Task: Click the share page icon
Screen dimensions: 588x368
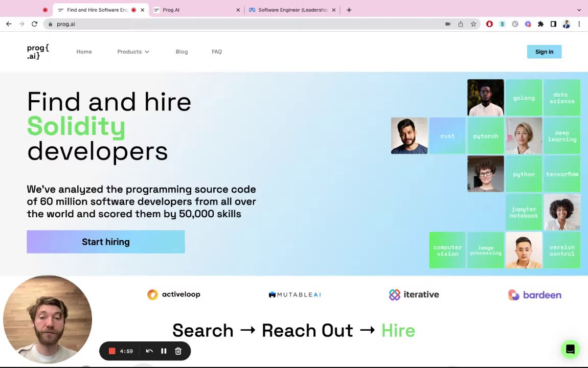Action: click(x=461, y=24)
